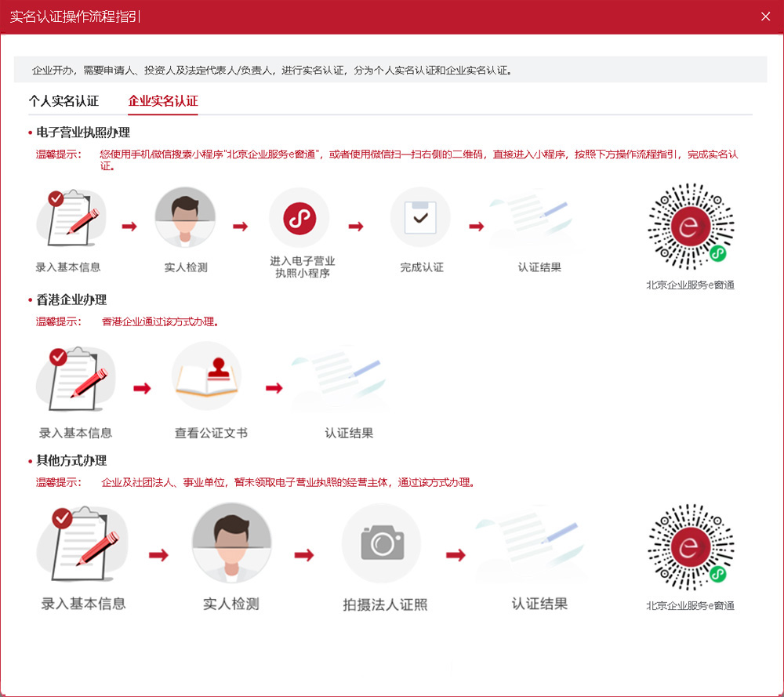Click QR code in 其他方式办理 section

tap(690, 547)
